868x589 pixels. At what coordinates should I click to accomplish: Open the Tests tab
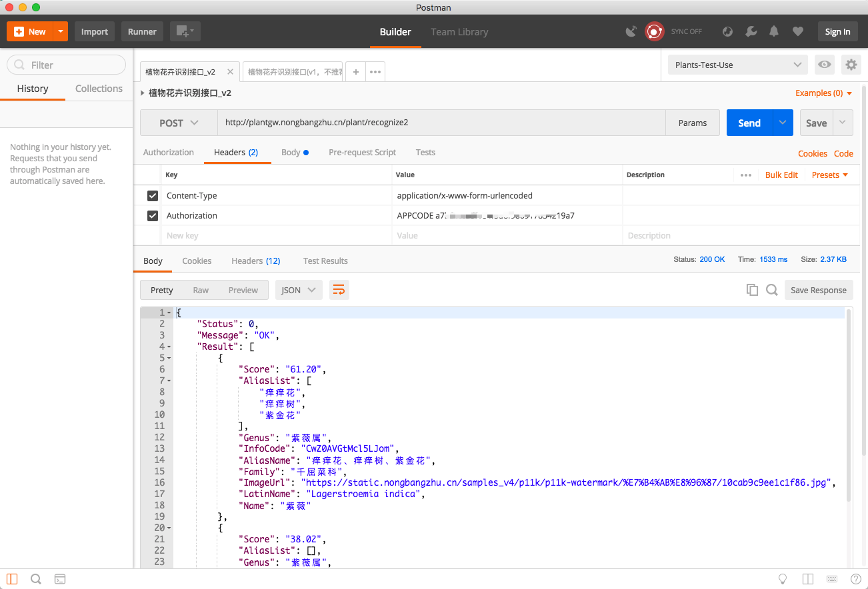pos(425,153)
